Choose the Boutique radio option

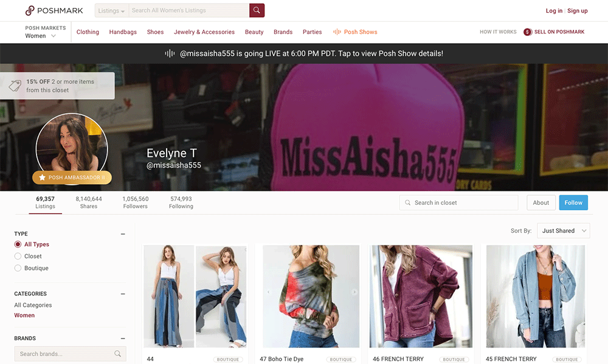pos(18,268)
